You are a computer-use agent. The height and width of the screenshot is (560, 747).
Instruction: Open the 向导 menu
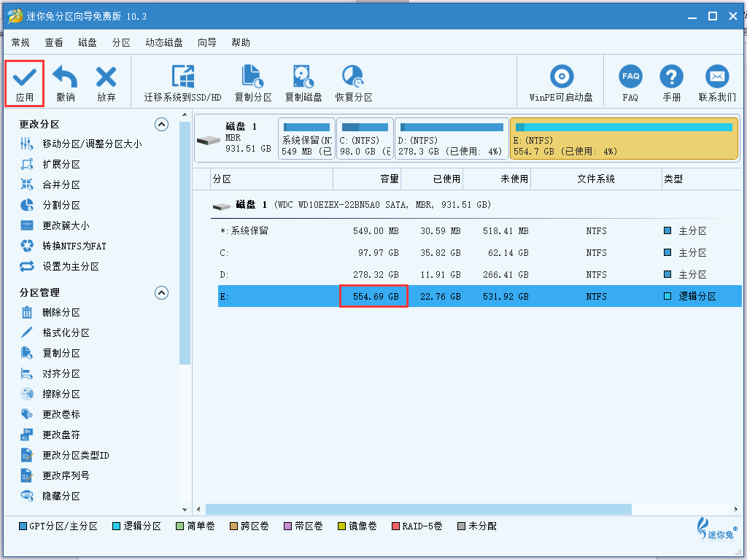click(x=206, y=43)
